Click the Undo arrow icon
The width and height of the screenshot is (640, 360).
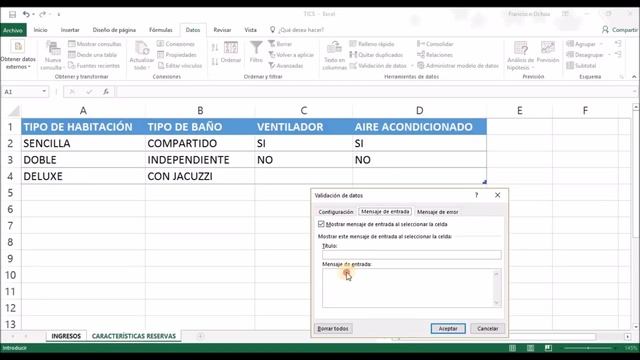pyautogui.click(x=26, y=14)
